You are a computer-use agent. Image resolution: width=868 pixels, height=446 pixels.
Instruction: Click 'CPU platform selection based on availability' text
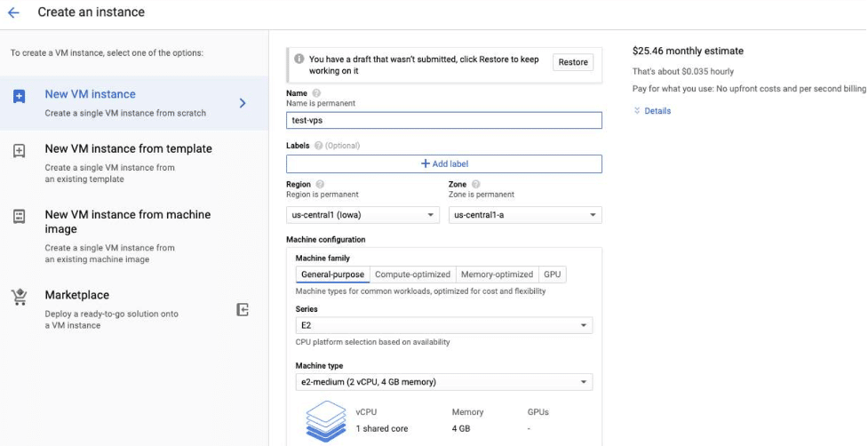(372, 342)
